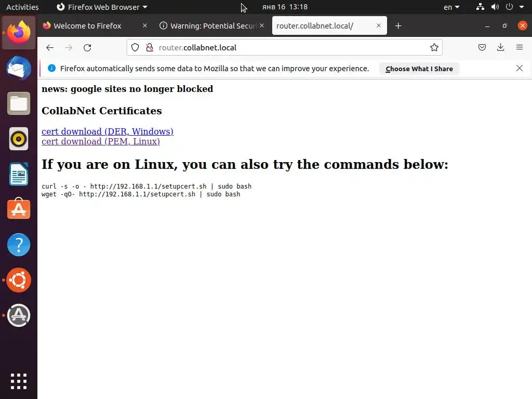Click the curl setupcert.sh command line

coord(146,187)
